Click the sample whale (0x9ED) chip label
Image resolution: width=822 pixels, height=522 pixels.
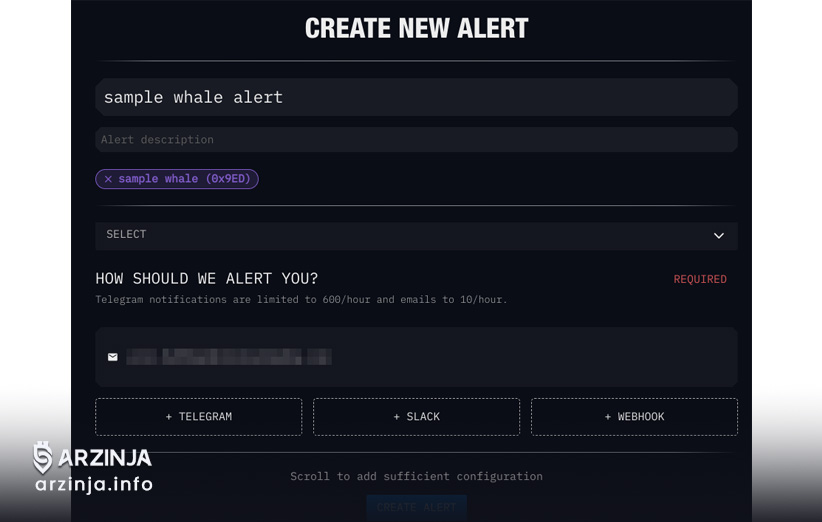(x=185, y=179)
